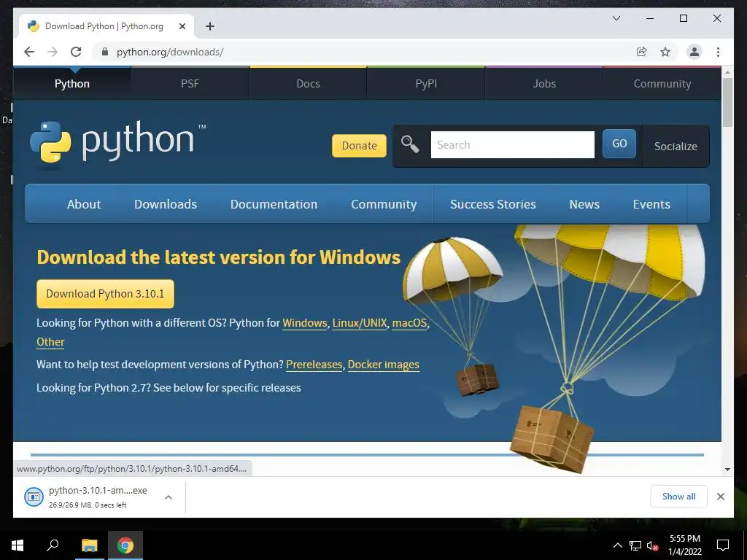Image resolution: width=747 pixels, height=560 pixels.
Task: Click the yellow Donate button
Action: click(359, 146)
